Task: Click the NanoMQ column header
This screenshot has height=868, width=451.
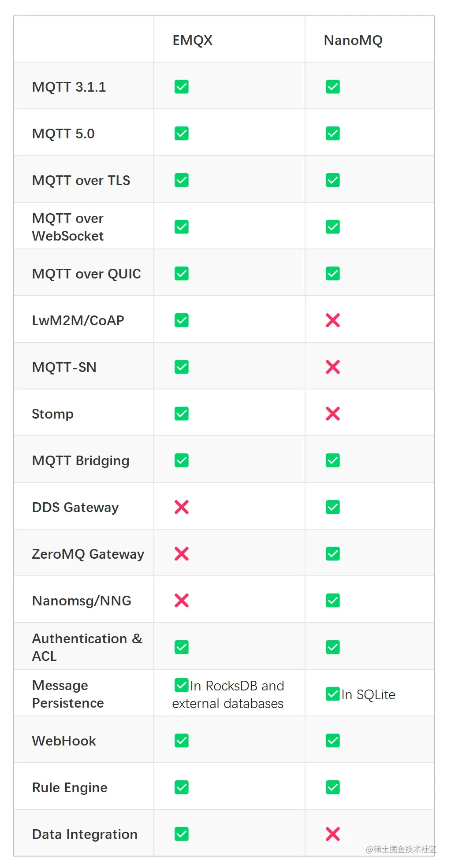Action: pos(353,41)
